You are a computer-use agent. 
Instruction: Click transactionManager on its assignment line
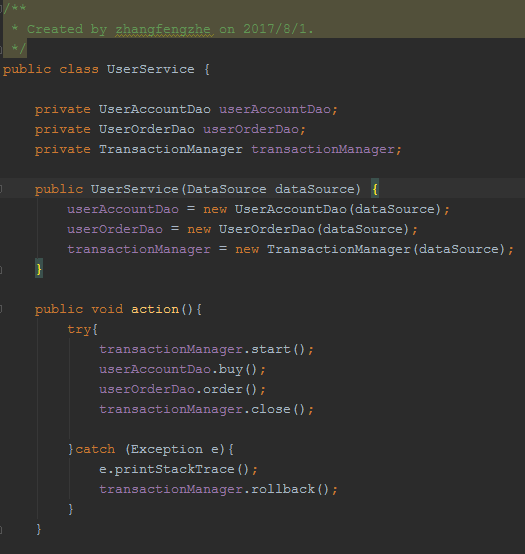pos(139,249)
